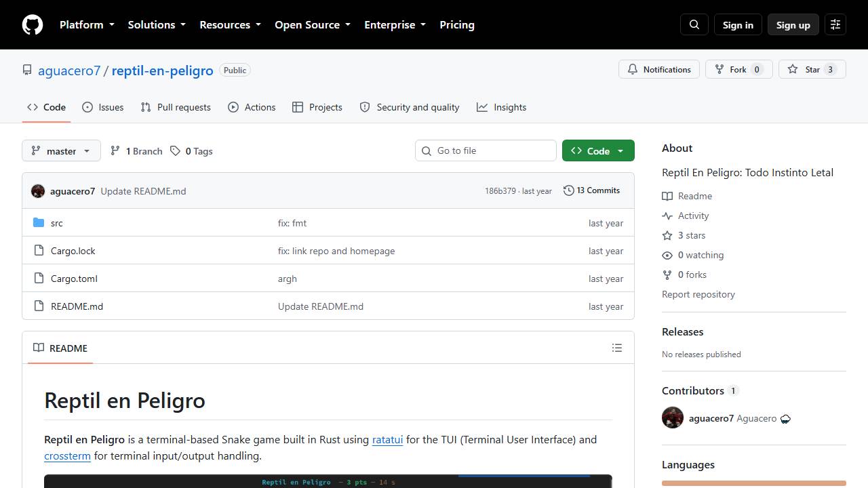The image size is (868, 488).
Task: Click aguacero7 avatar under Contributors
Action: click(673, 418)
